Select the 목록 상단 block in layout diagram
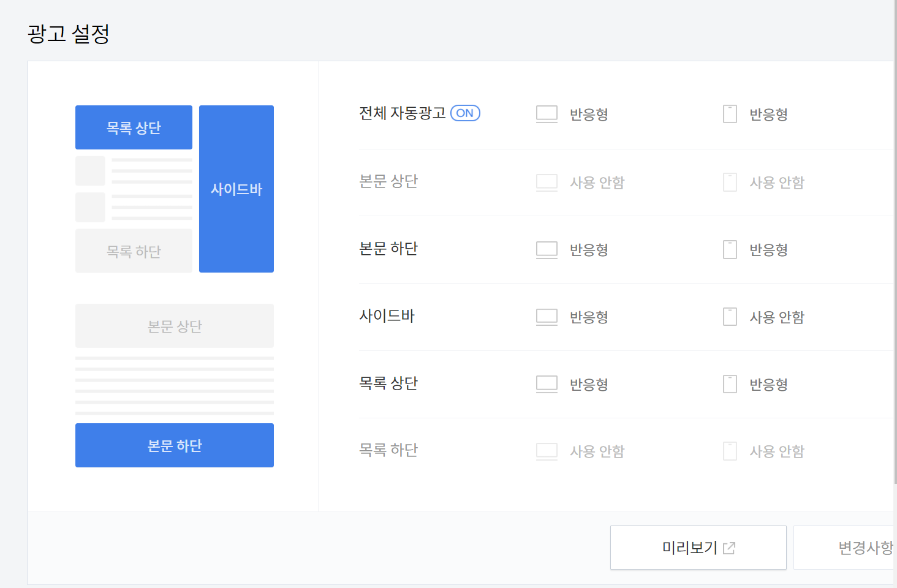 134,127
